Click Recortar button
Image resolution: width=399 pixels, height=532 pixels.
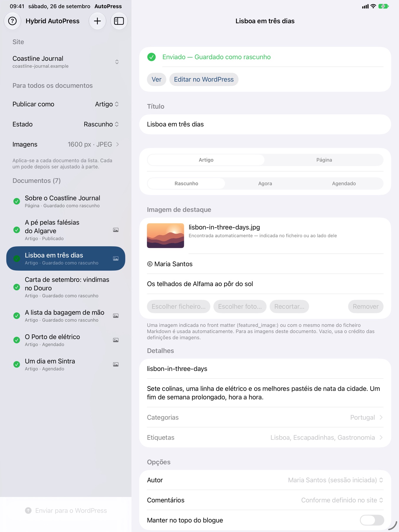point(289,306)
